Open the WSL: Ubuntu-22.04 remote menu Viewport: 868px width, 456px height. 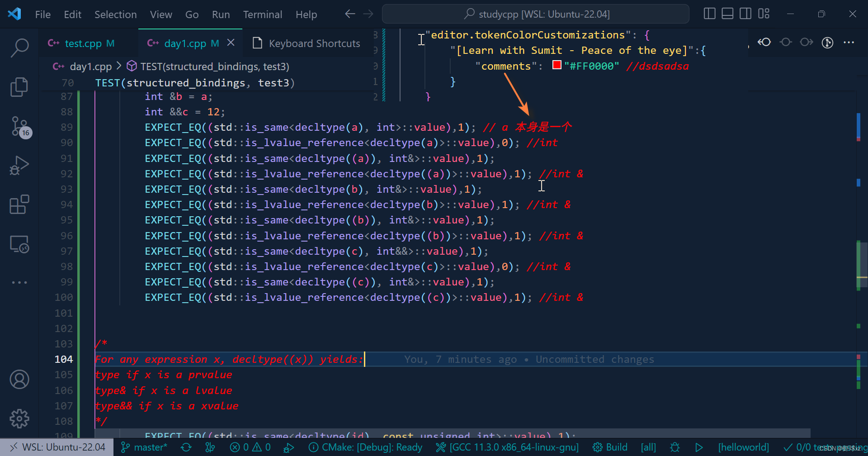click(57, 447)
